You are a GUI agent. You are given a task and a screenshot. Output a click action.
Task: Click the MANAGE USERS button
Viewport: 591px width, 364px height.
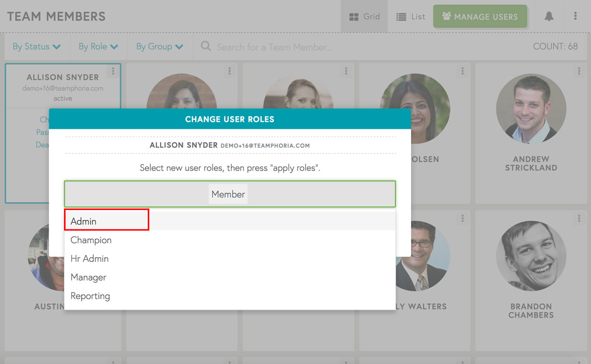[480, 16]
